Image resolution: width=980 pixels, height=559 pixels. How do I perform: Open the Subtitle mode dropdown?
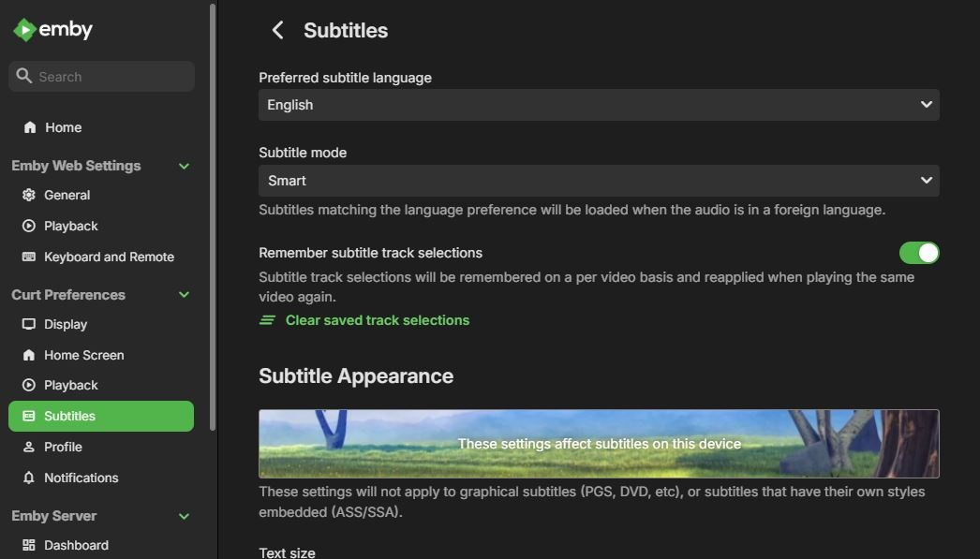coord(599,181)
